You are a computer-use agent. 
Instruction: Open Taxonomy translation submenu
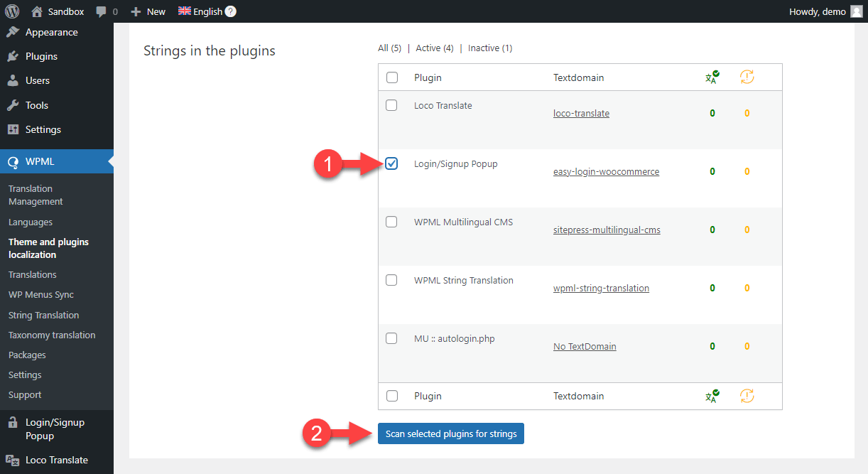pos(52,335)
